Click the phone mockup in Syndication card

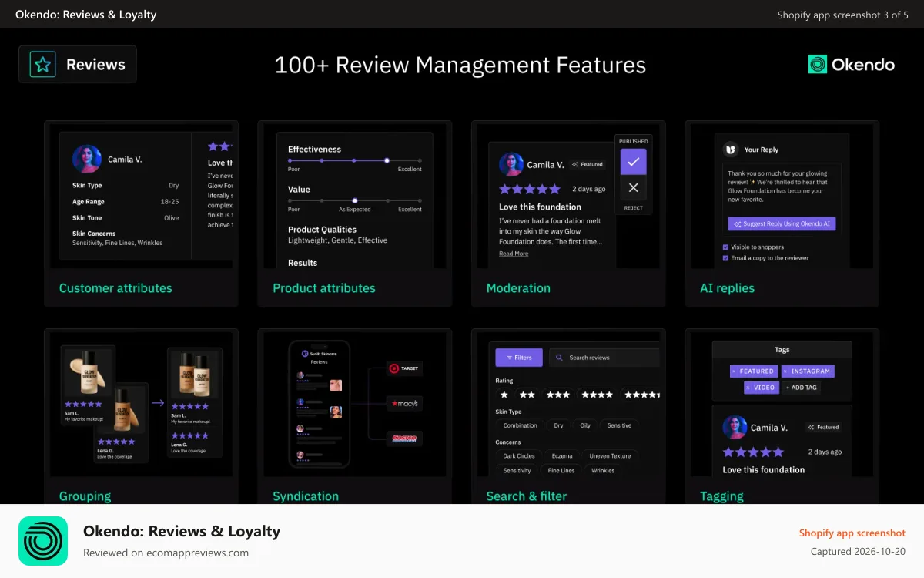click(320, 404)
